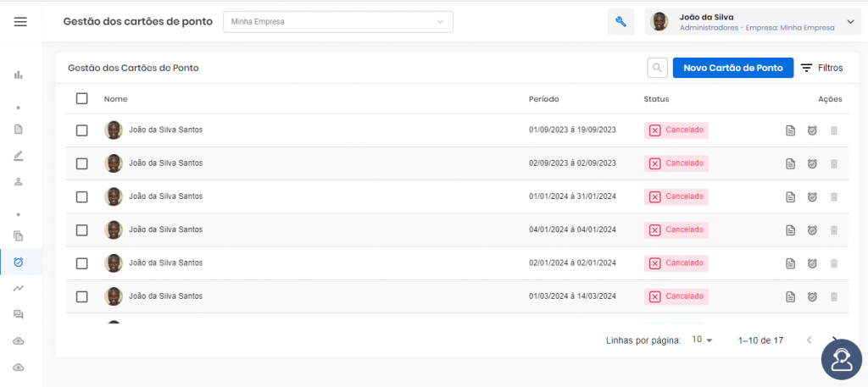The width and height of the screenshot is (868, 387).
Task: Click clock icon for 01/01/2024 à 31/01/2024 row
Action: [812, 196]
